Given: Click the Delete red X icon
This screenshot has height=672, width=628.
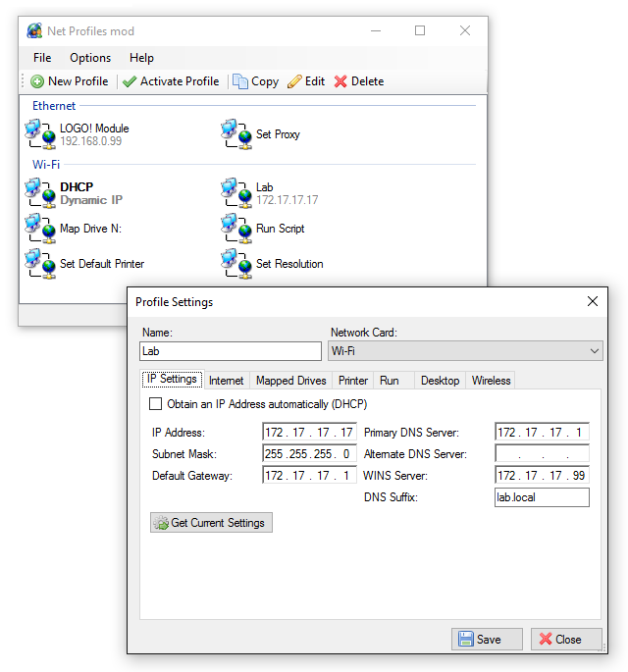Looking at the screenshot, I should pyautogui.click(x=340, y=81).
